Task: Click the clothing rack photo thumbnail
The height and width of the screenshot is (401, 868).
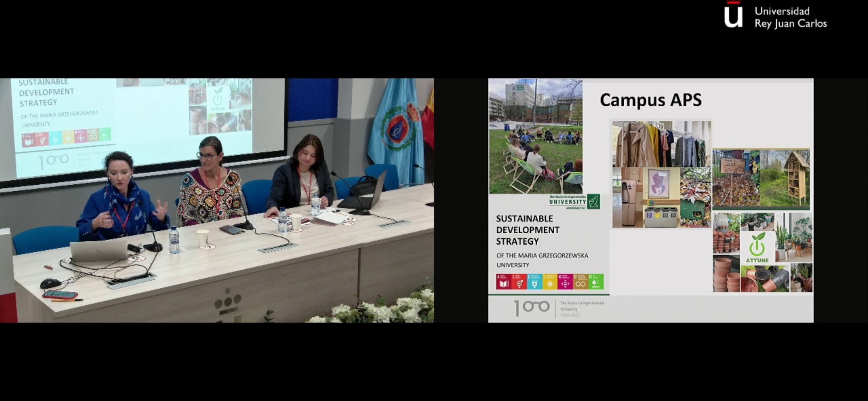Action: [661, 144]
